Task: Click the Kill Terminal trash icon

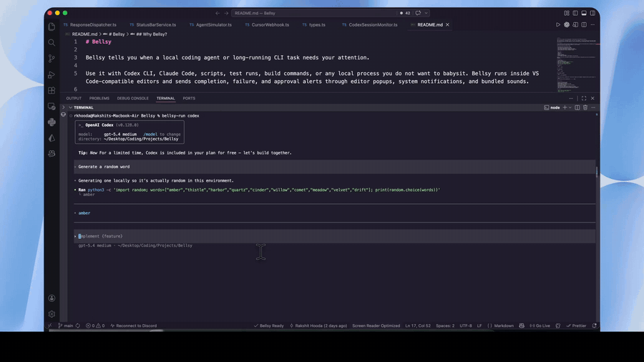Action: [585, 107]
